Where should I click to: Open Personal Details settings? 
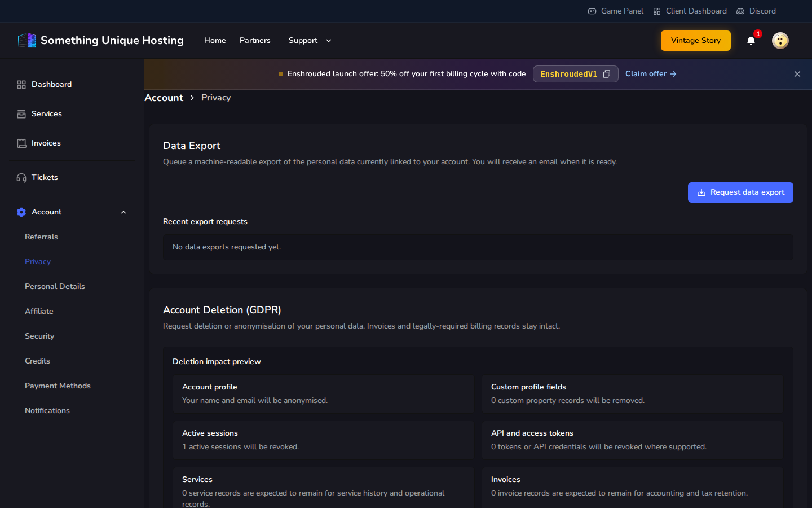[x=55, y=287]
